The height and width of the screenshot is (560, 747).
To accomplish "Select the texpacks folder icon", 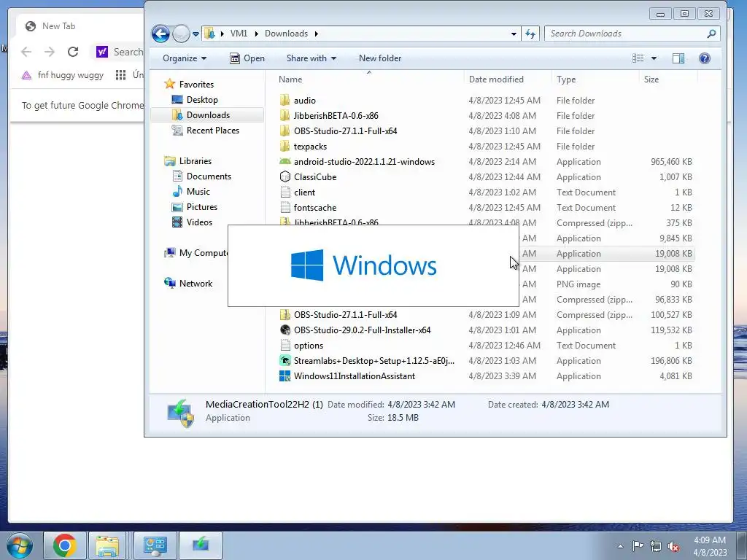I will coord(285,146).
